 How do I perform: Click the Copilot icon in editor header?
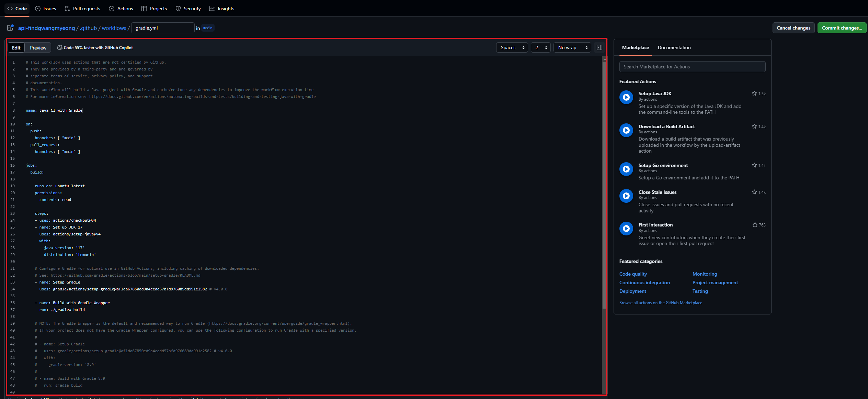tap(59, 47)
